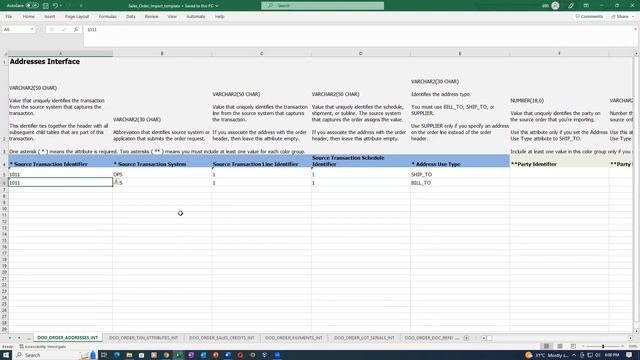
Task: Open the Review tab
Action: click(151, 17)
